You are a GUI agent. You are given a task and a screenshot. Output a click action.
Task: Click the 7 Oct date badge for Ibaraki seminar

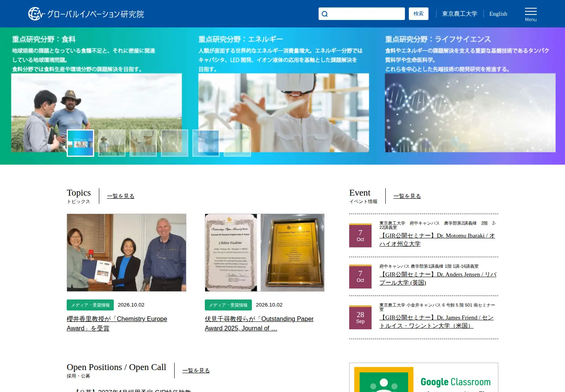[x=360, y=235]
